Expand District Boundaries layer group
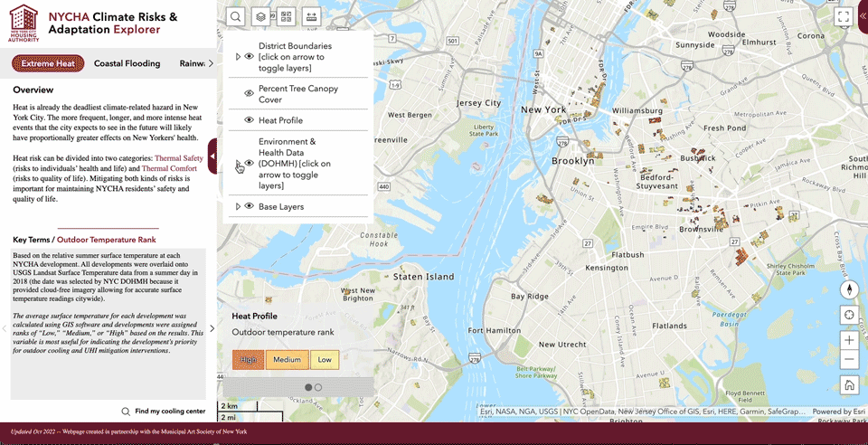Viewport: 868px width, 445px height. pos(238,56)
